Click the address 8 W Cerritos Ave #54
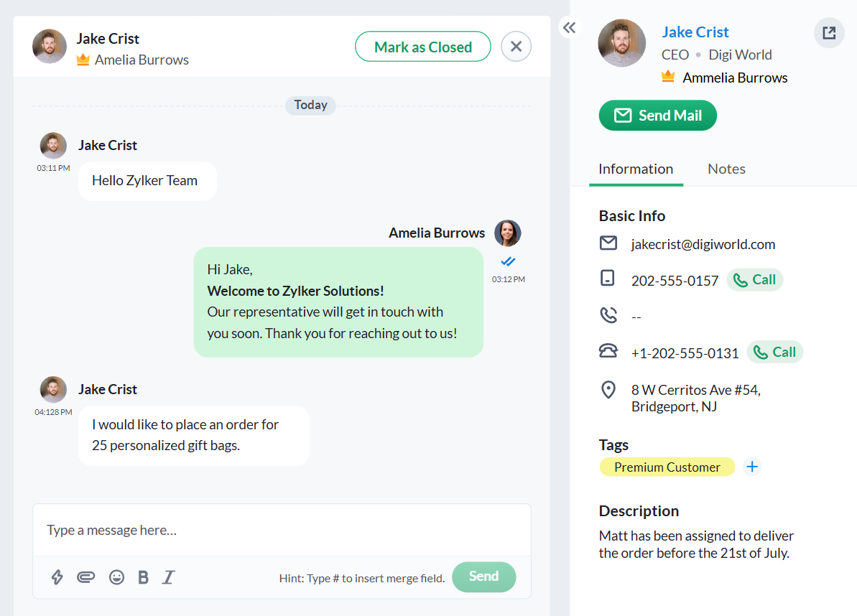857x616 pixels. point(696,398)
